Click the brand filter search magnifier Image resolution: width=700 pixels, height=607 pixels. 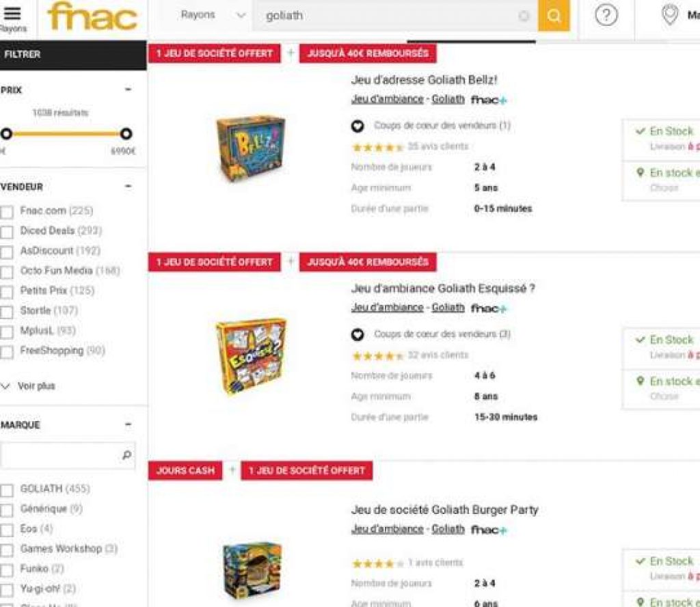click(126, 455)
